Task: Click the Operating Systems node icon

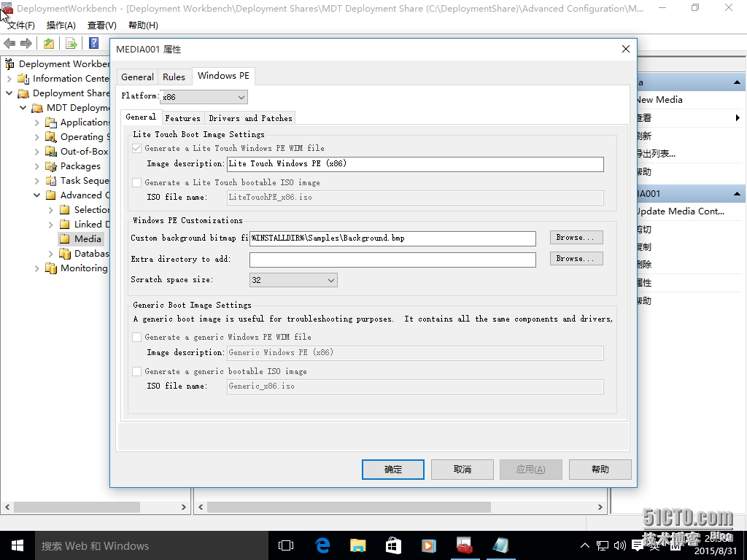Action: click(51, 137)
